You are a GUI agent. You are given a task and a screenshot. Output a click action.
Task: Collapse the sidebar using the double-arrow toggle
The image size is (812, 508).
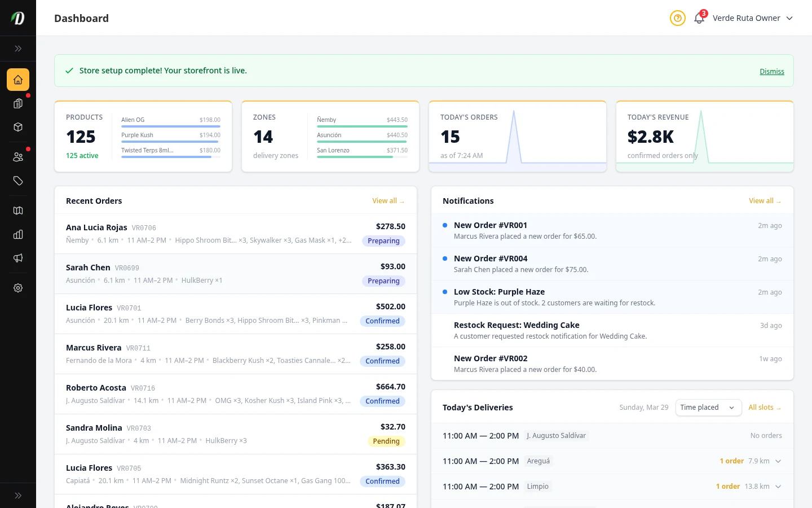[x=18, y=49]
